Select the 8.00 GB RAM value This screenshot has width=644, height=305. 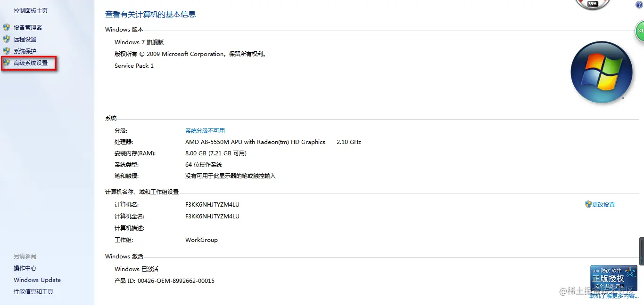(x=216, y=153)
